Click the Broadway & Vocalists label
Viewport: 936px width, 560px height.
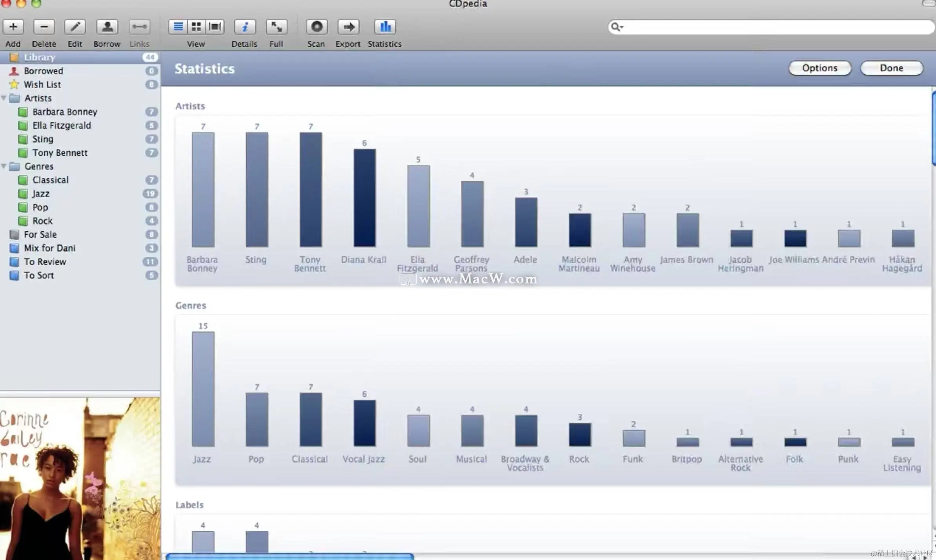coord(525,463)
